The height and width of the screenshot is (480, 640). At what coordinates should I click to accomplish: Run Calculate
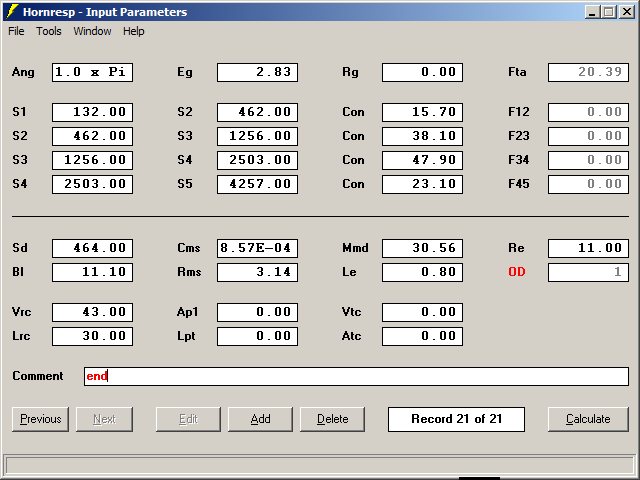(x=588, y=419)
